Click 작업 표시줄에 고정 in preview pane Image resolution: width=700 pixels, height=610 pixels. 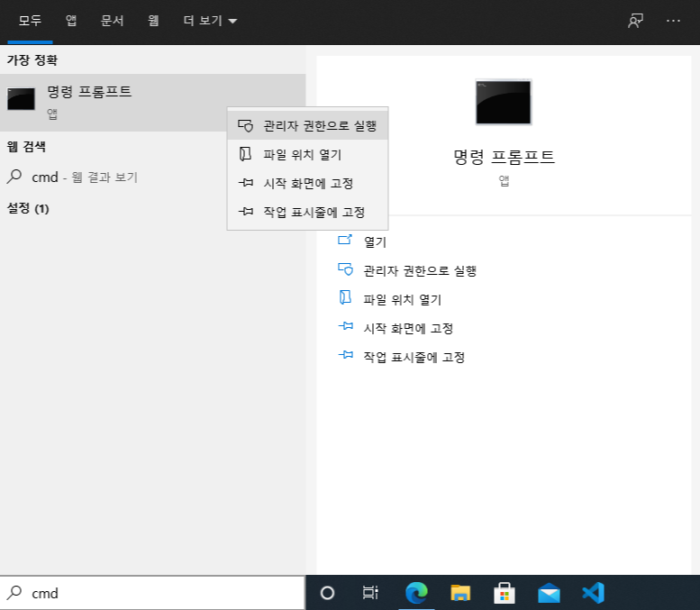click(x=414, y=357)
